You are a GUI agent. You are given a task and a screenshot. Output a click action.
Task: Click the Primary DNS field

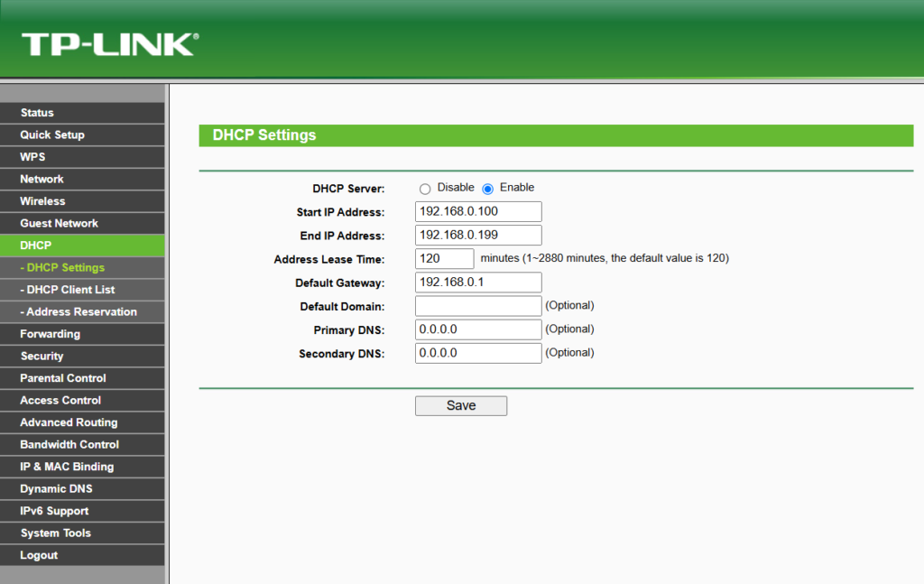click(478, 329)
